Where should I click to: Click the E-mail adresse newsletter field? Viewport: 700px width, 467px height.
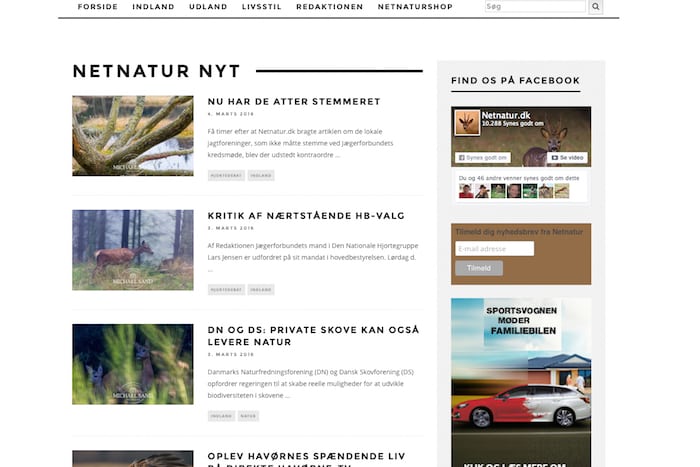(495, 249)
